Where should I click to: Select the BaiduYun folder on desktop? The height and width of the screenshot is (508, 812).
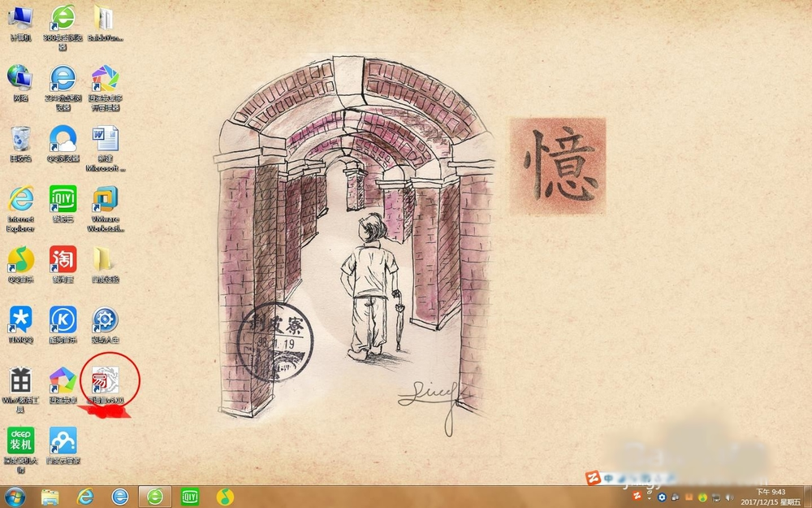(x=106, y=18)
